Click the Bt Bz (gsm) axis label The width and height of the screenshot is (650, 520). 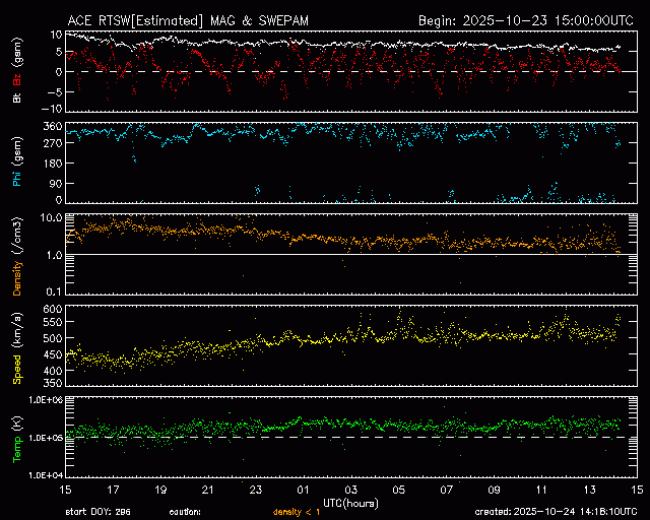coord(16,74)
